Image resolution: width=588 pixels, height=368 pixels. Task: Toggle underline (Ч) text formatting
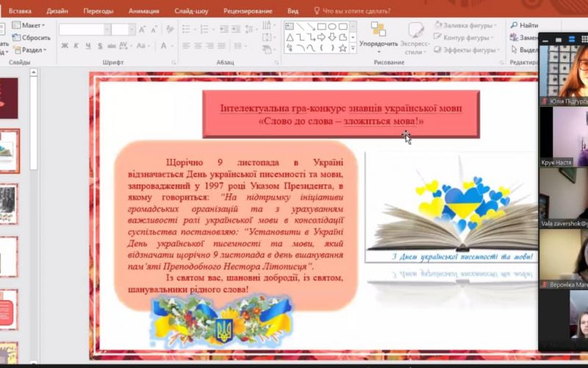point(87,46)
